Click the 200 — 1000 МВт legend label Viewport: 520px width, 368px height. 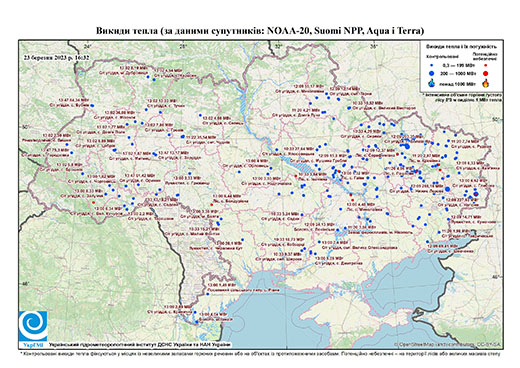(x=458, y=73)
